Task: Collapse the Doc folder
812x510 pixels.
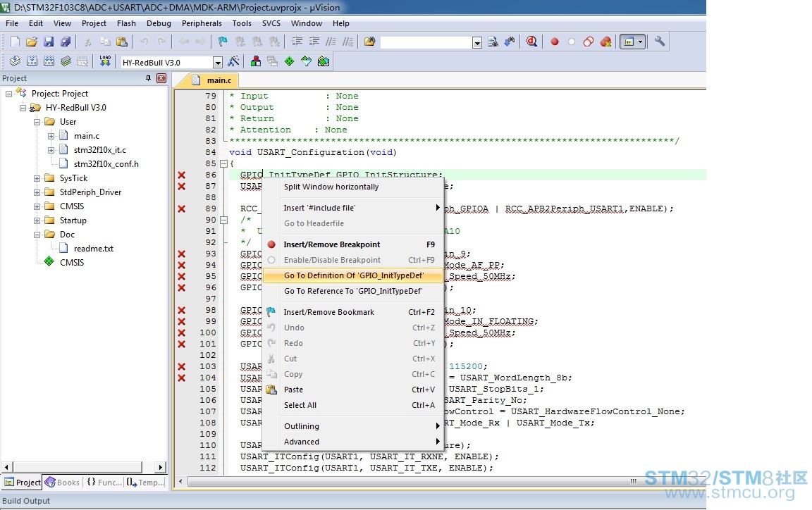Action: tap(37, 235)
